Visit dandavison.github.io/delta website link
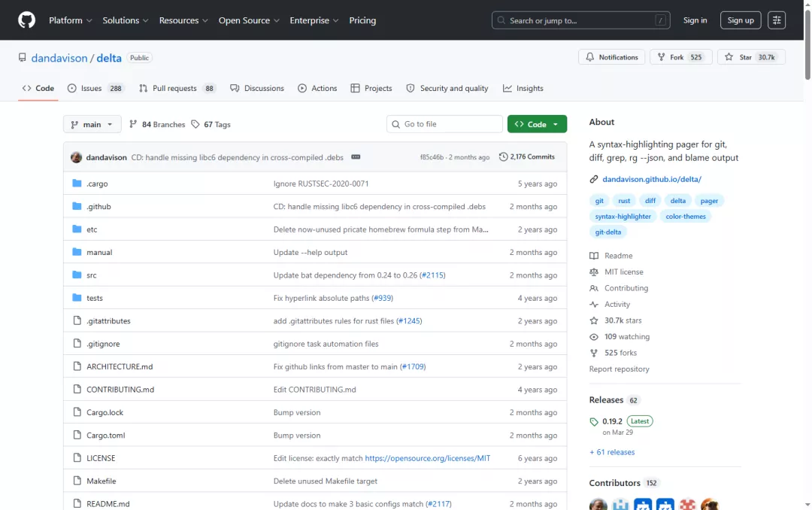The height and width of the screenshot is (510, 812). tap(651, 179)
